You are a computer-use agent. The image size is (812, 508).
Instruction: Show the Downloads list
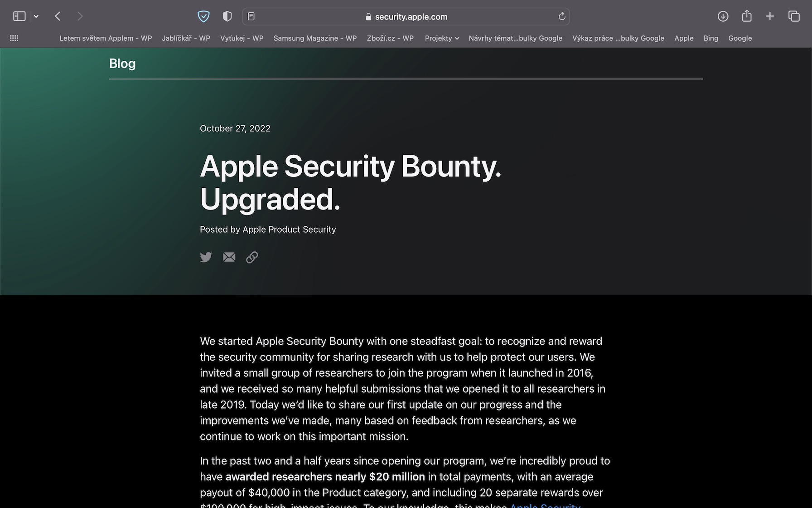(x=723, y=16)
